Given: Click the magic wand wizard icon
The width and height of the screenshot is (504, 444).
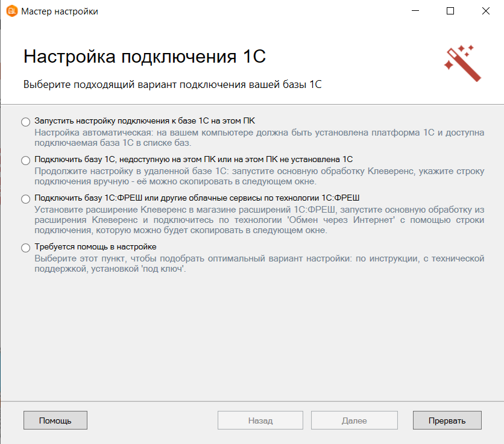Looking at the screenshot, I should click(x=462, y=63).
